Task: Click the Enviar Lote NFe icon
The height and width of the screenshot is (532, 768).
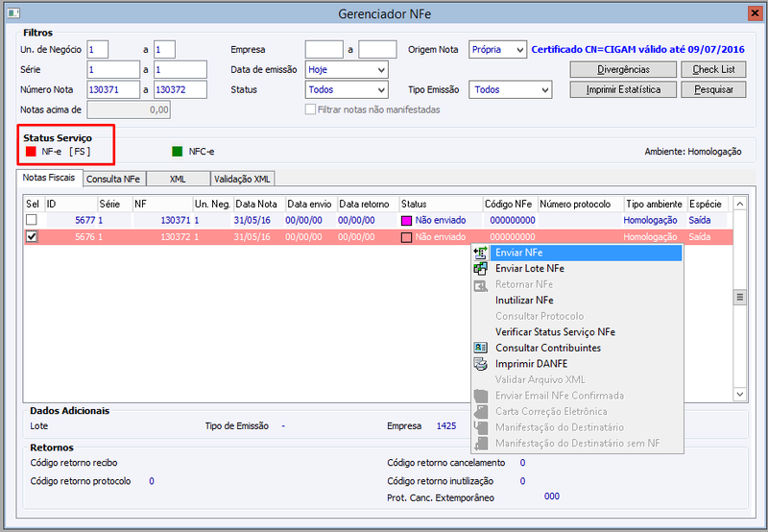Action: pos(481,269)
